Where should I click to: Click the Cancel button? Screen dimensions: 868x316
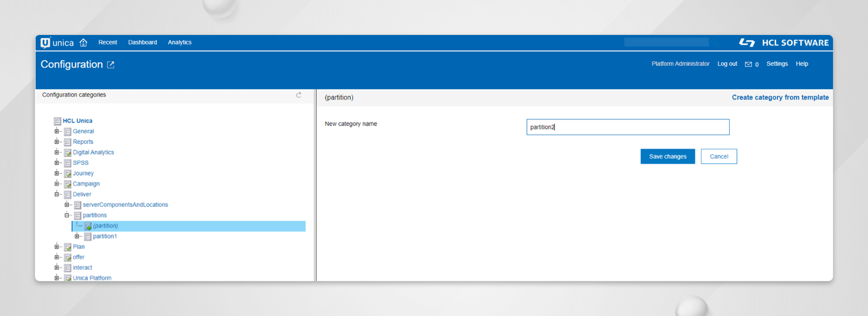(719, 156)
